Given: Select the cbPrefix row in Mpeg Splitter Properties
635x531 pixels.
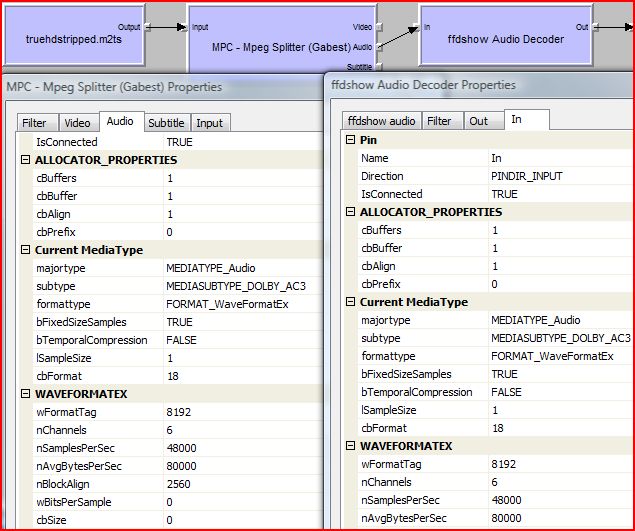Looking at the screenshot, I should [178, 232].
